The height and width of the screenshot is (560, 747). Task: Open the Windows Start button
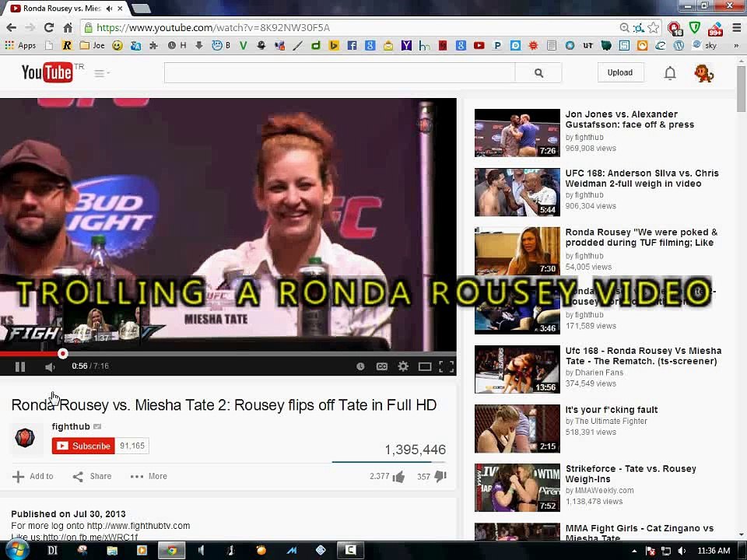[x=17, y=551]
